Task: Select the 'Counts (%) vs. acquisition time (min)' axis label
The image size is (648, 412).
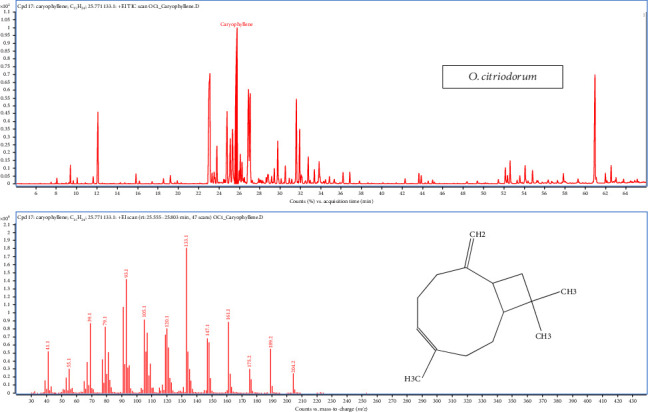Action: (331, 201)
